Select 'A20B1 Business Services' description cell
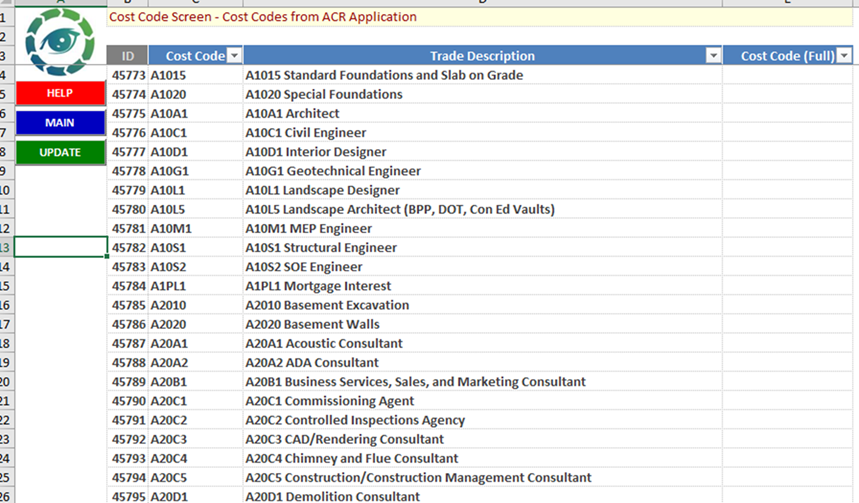The image size is (859, 503). point(483,382)
